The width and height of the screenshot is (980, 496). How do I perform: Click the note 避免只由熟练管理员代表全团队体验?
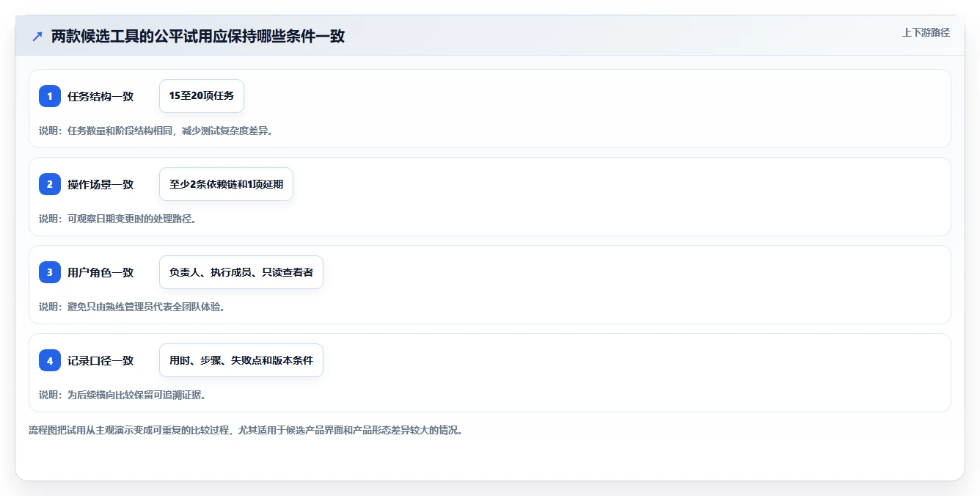click(132, 307)
